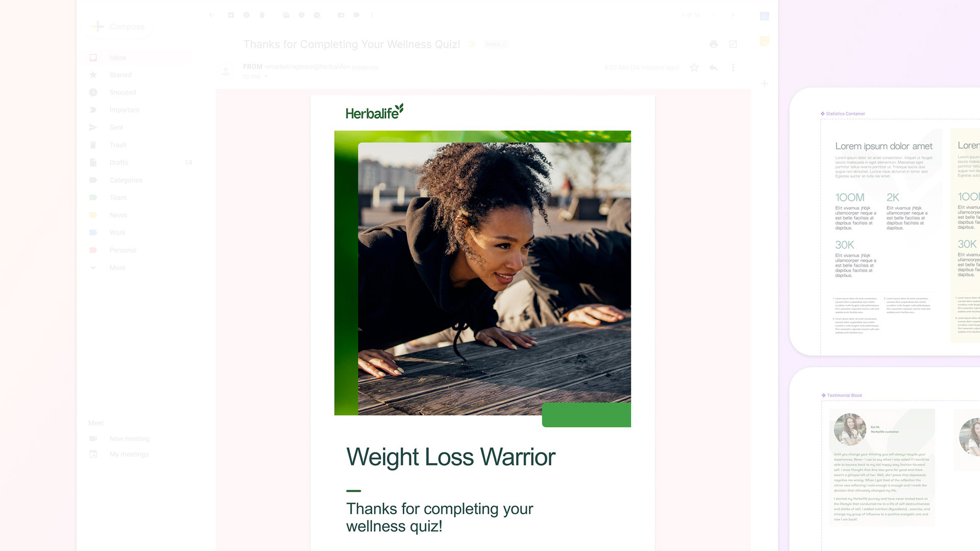Viewport: 980px width, 551px height.
Task: Report the email as spam
Action: [247, 15]
